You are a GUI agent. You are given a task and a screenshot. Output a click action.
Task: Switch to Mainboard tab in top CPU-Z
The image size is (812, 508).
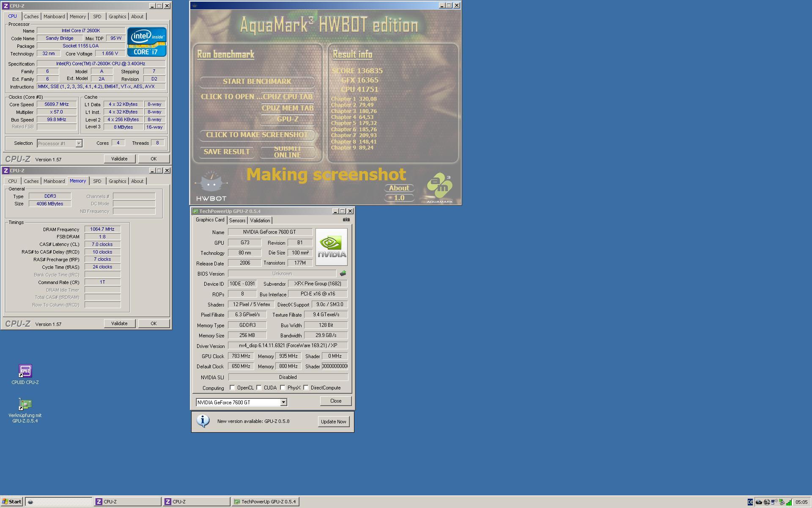coord(54,17)
